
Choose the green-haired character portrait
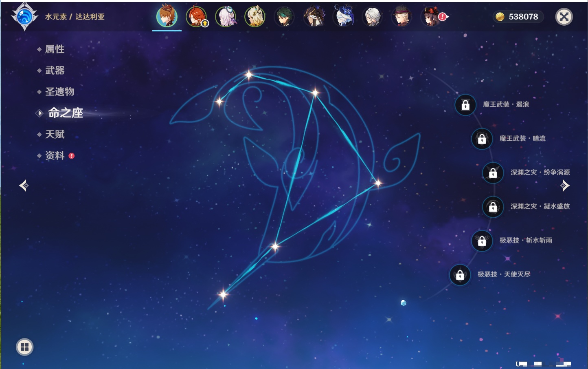(x=284, y=17)
